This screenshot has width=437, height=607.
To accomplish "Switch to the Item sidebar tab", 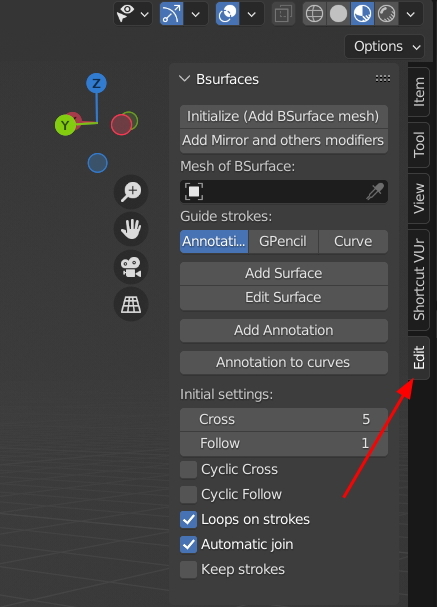I will coord(419,92).
